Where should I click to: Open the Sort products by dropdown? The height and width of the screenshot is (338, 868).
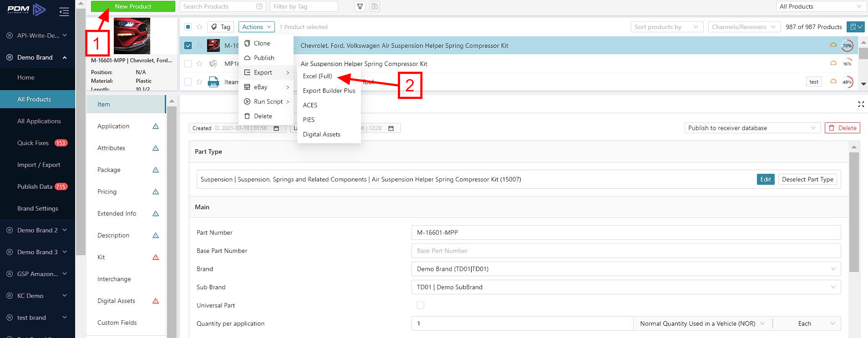click(x=667, y=27)
